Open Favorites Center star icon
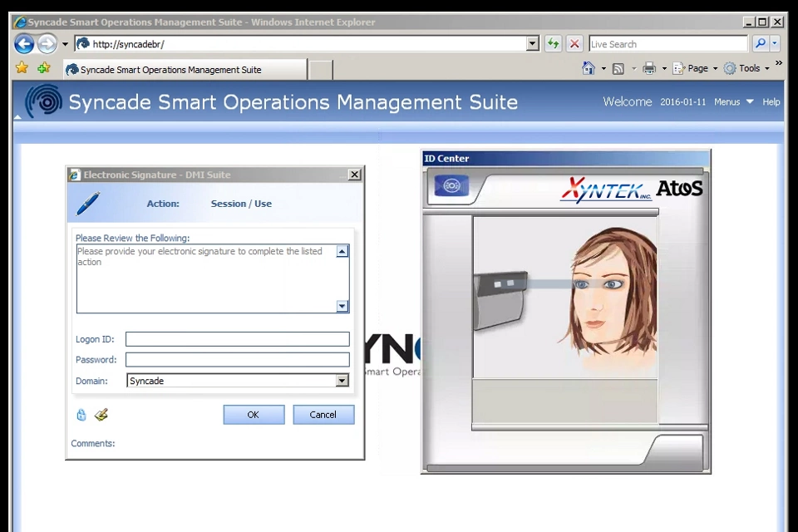798x532 pixels. pyautogui.click(x=22, y=67)
